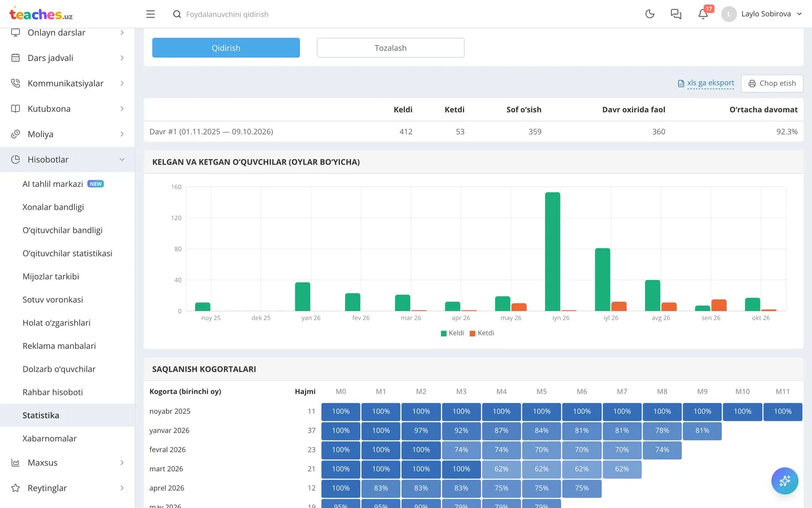This screenshot has height=508, width=812.
Task: Click Onlayn darslar monitor icon
Action: [16, 33]
